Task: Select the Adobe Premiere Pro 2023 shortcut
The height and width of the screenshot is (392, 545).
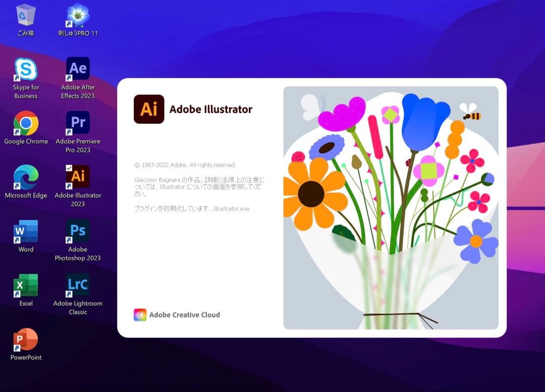Action: click(78, 123)
